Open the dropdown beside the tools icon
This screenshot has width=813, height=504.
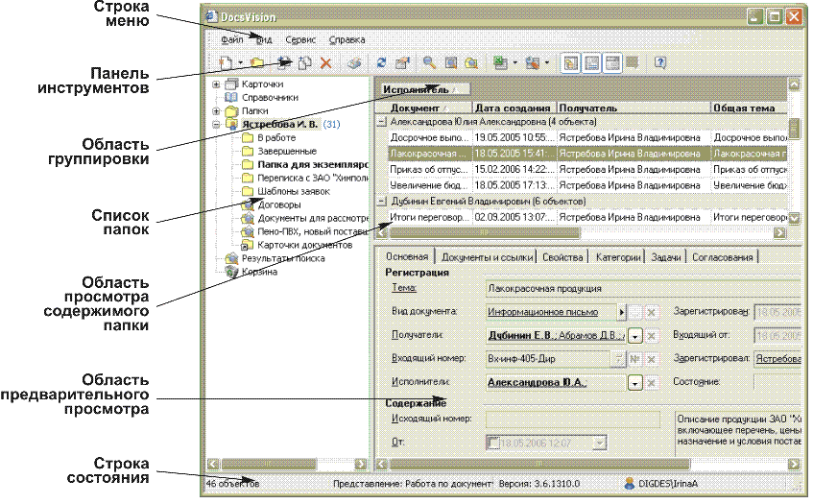[547, 63]
